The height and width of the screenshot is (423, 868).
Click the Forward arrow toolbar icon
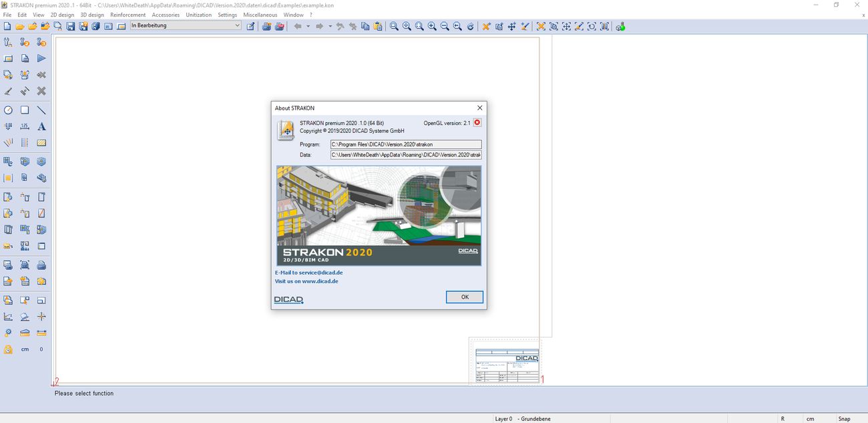pos(319,26)
